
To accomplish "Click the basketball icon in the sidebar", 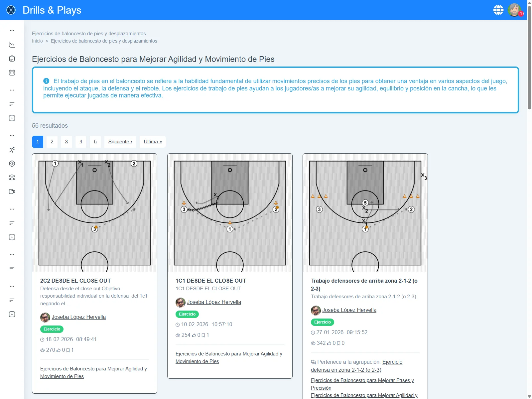I will pyautogui.click(x=12, y=164).
